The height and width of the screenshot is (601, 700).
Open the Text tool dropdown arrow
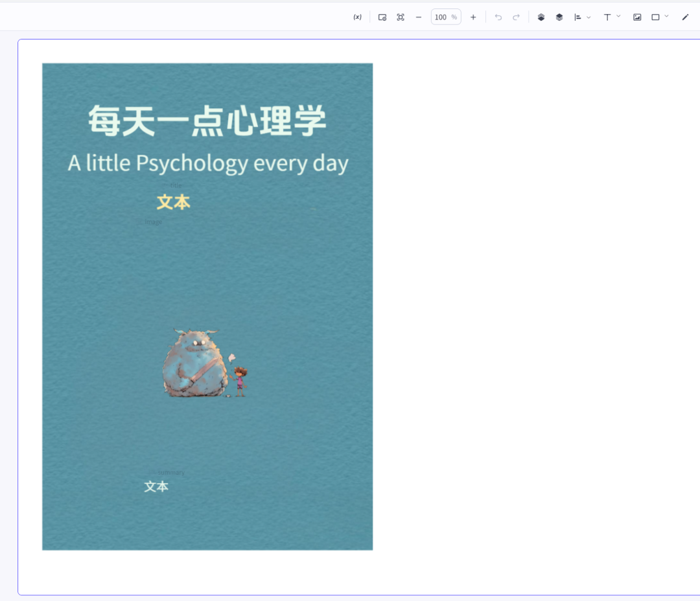[618, 16]
